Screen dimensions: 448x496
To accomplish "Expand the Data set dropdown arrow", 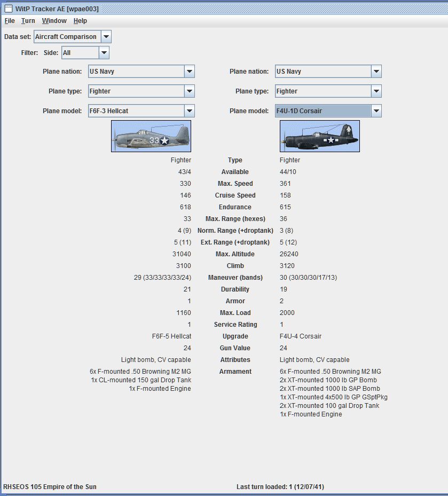I will 106,37.
